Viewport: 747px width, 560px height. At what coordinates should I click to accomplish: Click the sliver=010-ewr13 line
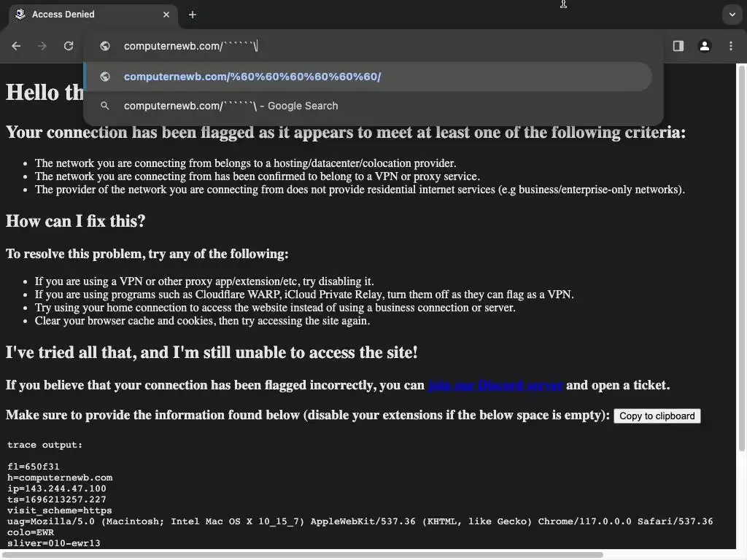click(54, 543)
